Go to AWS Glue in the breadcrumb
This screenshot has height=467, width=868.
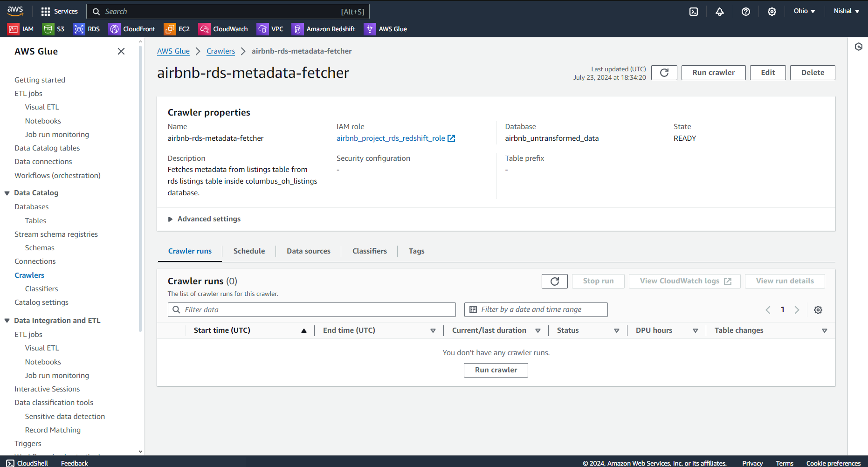[x=173, y=51]
